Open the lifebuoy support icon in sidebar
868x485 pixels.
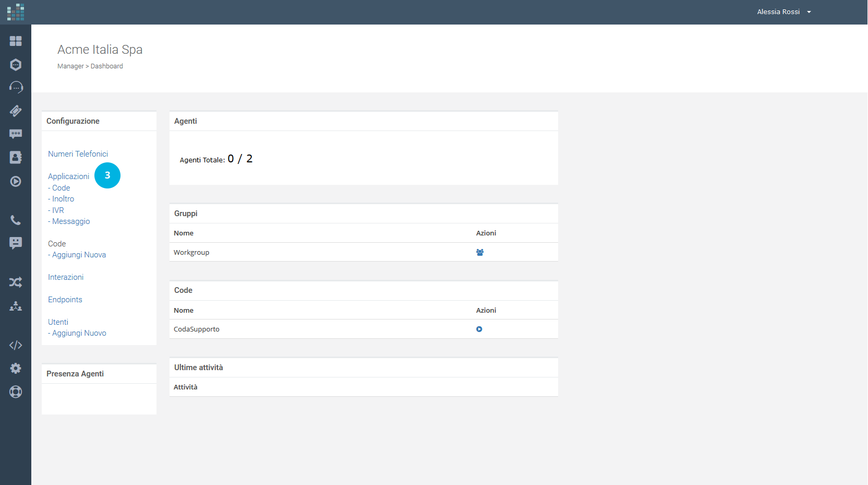click(x=16, y=392)
